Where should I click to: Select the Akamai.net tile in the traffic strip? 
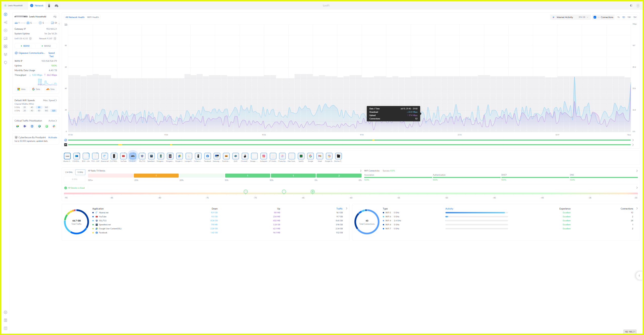pyautogui.click(x=105, y=156)
